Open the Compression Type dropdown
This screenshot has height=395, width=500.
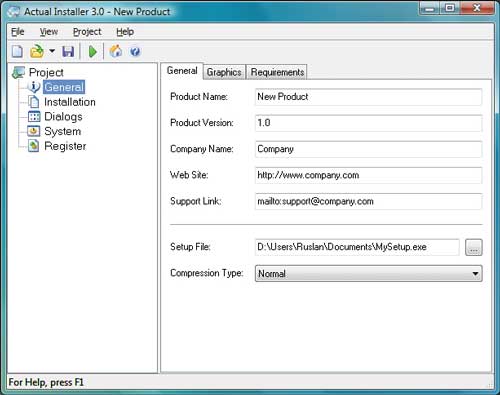(x=368, y=274)
